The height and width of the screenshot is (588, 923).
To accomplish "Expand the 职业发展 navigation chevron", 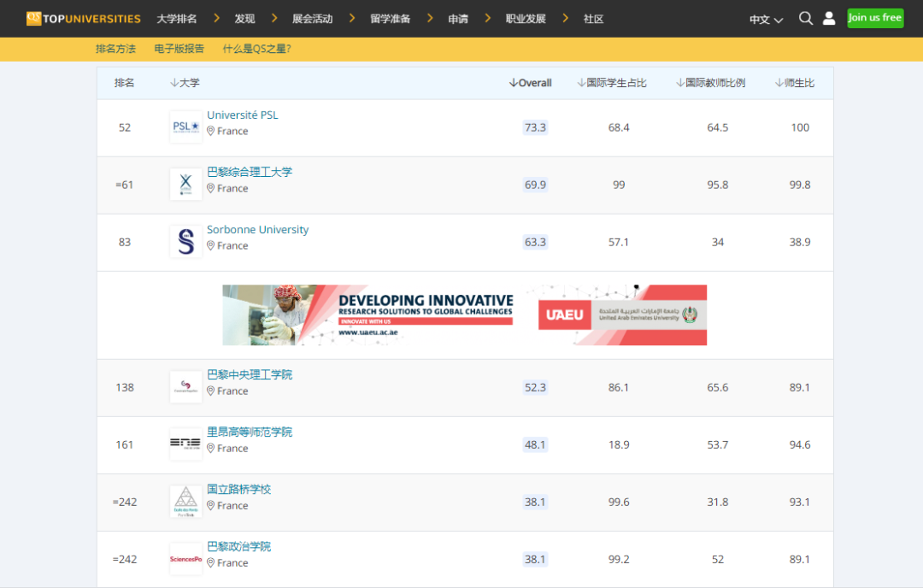I will (x=565, y=16).
